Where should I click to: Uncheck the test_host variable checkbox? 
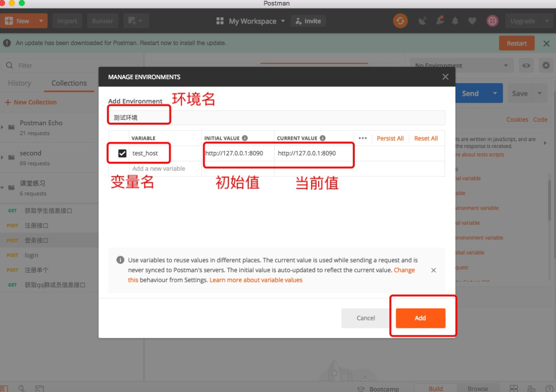122,153
